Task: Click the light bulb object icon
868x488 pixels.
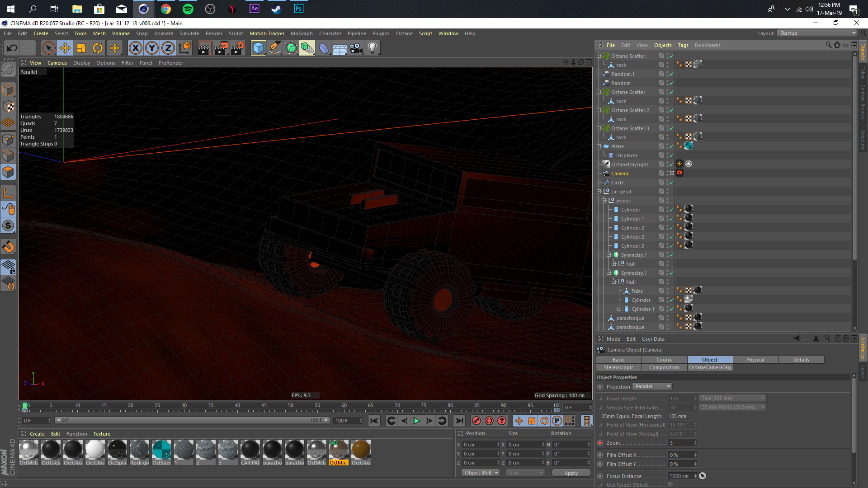Action: 372,48
